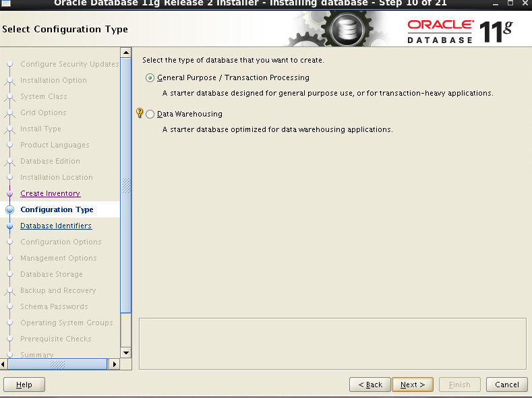Open the Help button
The image size is (532, 398).
click(x=24, y=385)
